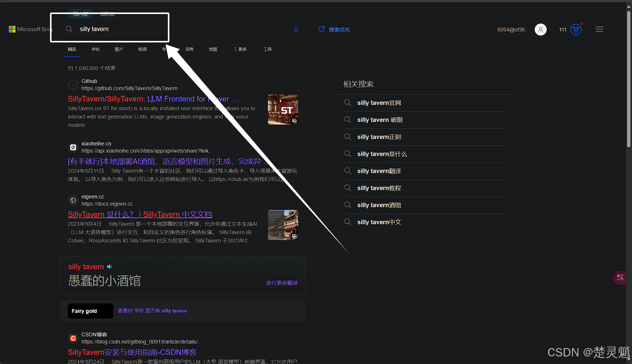Open the ST thumbnail of GitHub result
Image resolution: width=632 pixels, height=364 pixels.
click(283, 109)
